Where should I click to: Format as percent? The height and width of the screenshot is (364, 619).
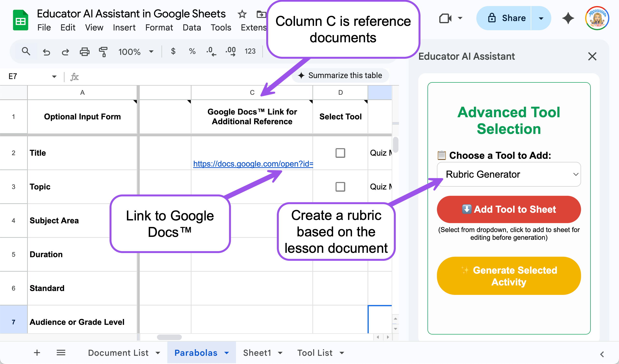click(192, 51)
